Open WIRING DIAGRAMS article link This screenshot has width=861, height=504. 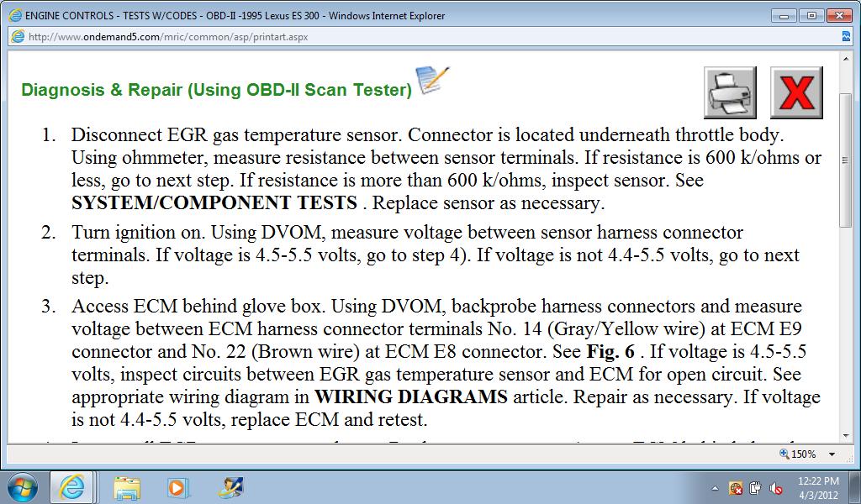coord(410,396)
